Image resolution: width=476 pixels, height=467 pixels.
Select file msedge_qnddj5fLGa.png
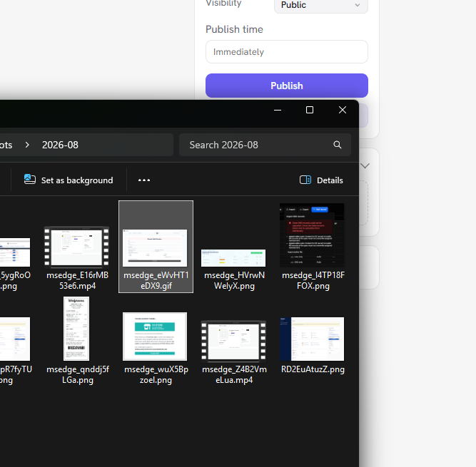click(x=77, y=341)
